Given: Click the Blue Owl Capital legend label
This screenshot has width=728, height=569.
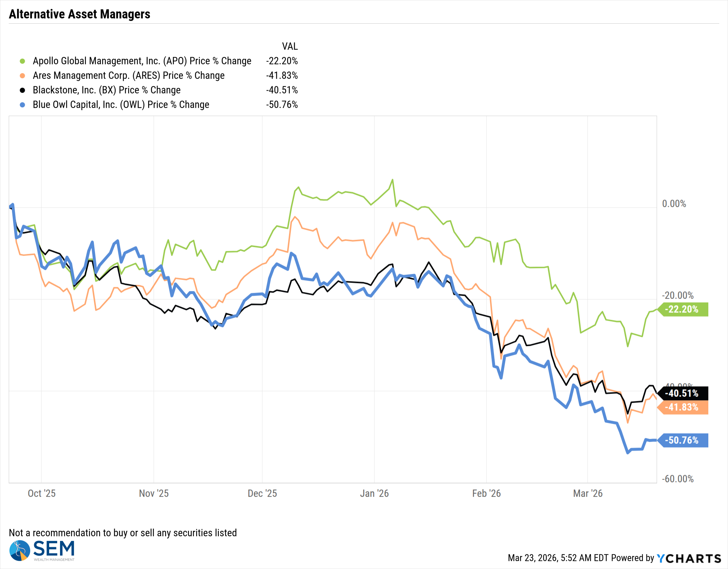Looking at the screenshot, I should (x=121, y=104).
